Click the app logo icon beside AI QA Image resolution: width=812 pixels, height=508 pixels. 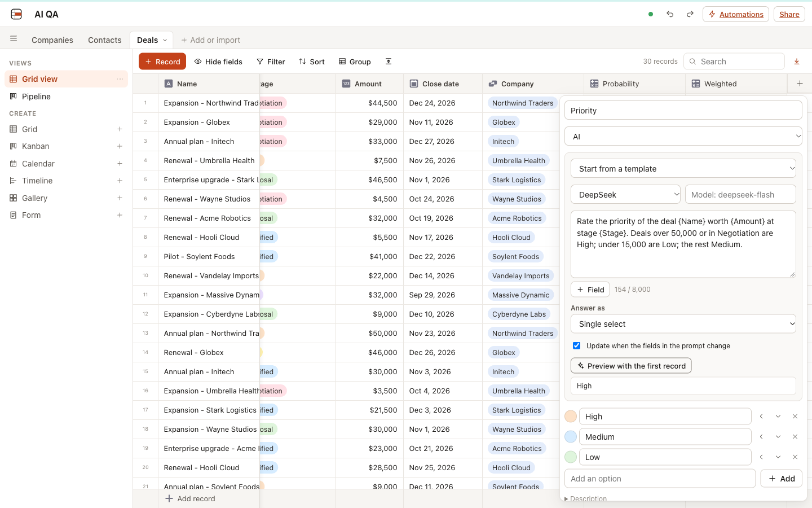tap(16, 14)
